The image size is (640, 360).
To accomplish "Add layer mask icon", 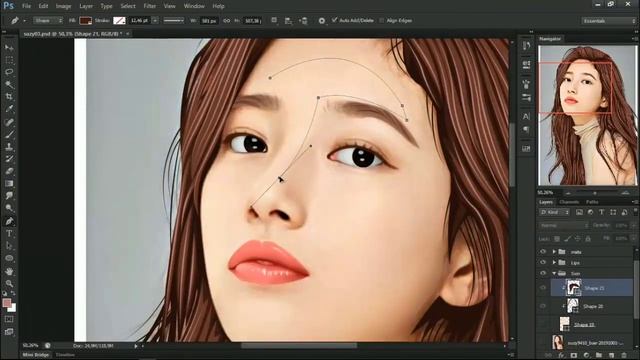I will [x=573, y=356].
